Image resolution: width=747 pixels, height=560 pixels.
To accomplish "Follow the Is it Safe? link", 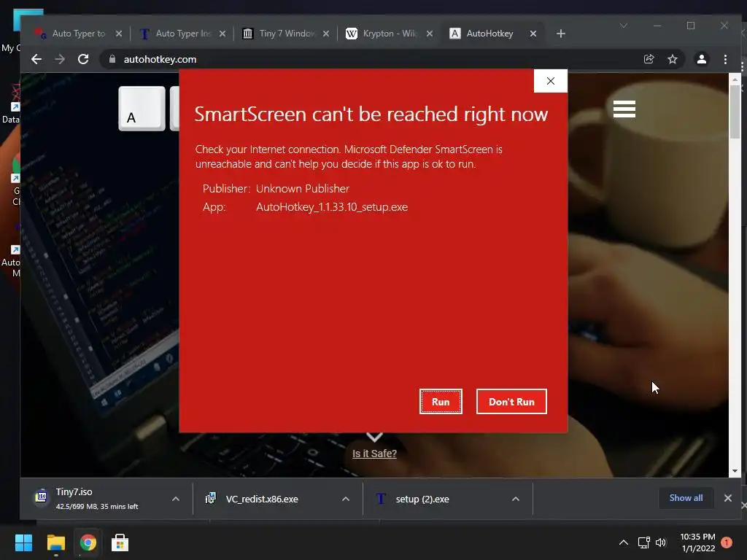I will (x=374, y=454).
